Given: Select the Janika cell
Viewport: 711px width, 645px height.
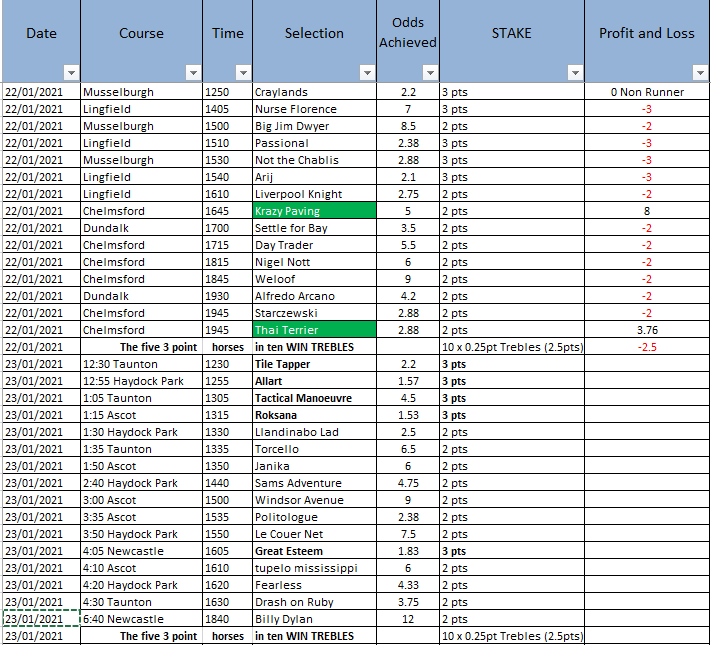Looking at the screenshot, I should (x=314, y=466).
